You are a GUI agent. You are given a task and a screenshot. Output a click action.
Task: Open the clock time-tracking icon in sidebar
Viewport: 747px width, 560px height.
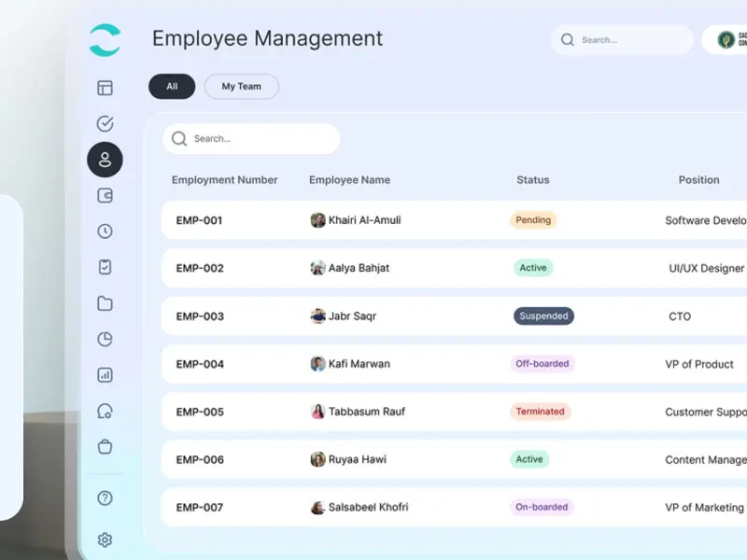tap(105, 231)
